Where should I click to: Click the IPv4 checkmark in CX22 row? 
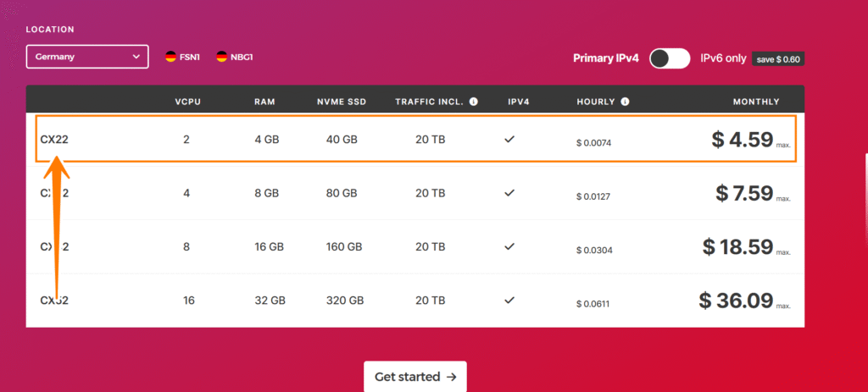pyautogui.click(x=509, y=140)
